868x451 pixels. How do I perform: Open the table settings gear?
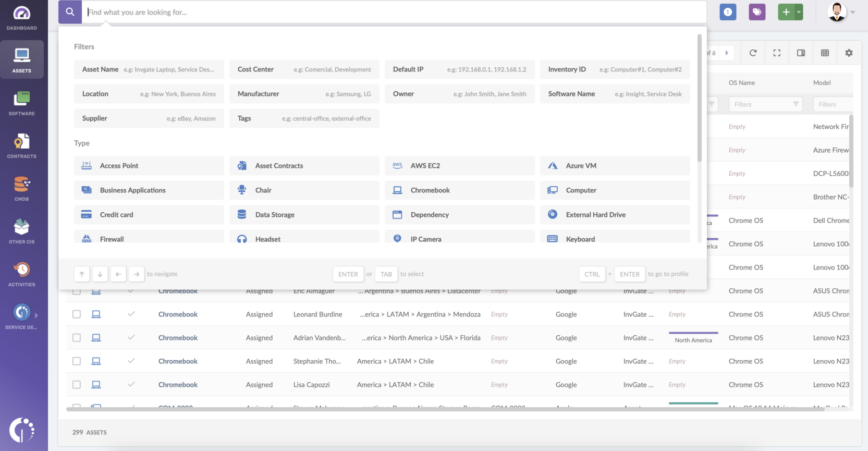pyautogui.click(x=848, y=53)
